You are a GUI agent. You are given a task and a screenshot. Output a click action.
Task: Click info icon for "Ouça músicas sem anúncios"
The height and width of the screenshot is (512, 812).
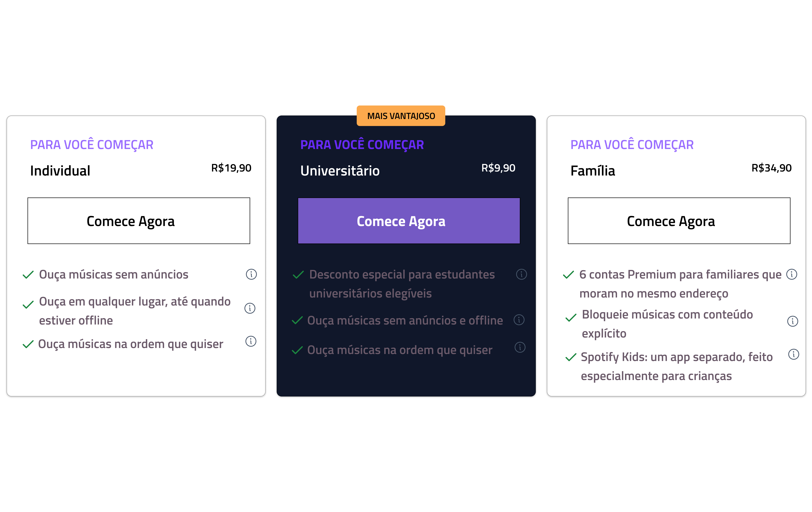click(251, 274)
